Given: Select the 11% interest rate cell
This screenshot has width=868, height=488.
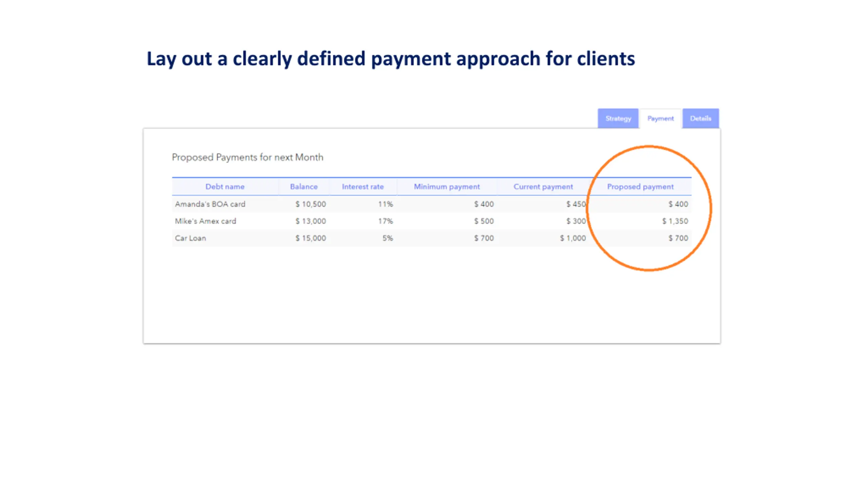Looking at the screenshot, I should 386,204.
